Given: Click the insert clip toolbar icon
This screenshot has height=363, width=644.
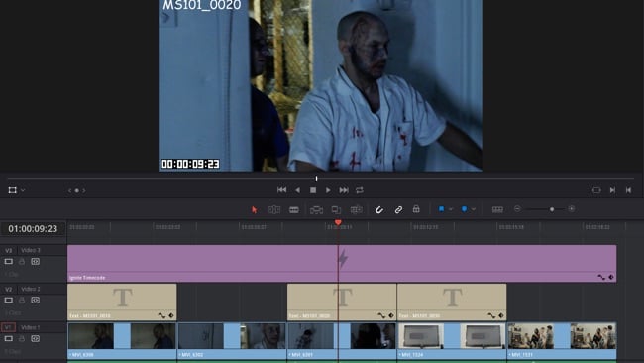Looking at the screenshot, I should (316, 210).
